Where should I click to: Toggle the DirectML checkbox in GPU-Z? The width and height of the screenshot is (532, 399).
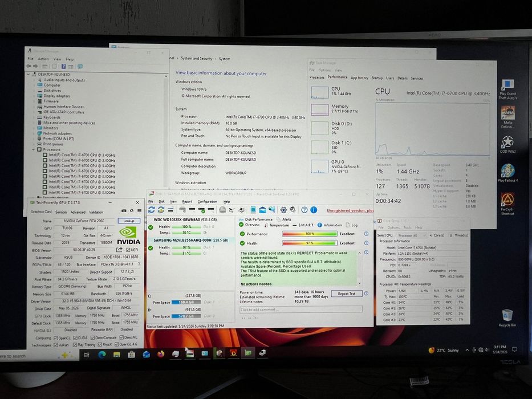121,337
